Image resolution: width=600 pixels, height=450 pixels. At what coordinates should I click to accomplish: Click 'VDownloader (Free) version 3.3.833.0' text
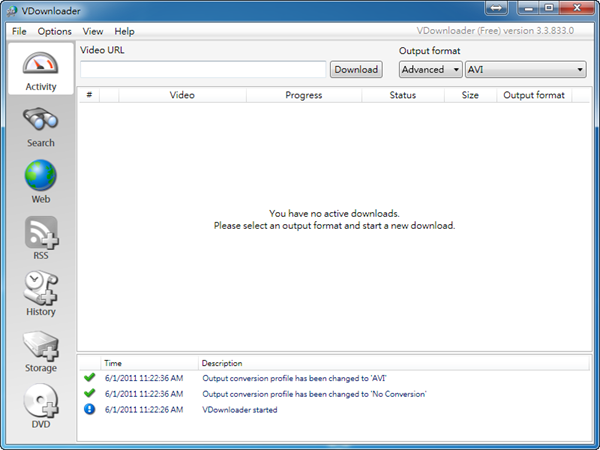[x=495, y=31]
